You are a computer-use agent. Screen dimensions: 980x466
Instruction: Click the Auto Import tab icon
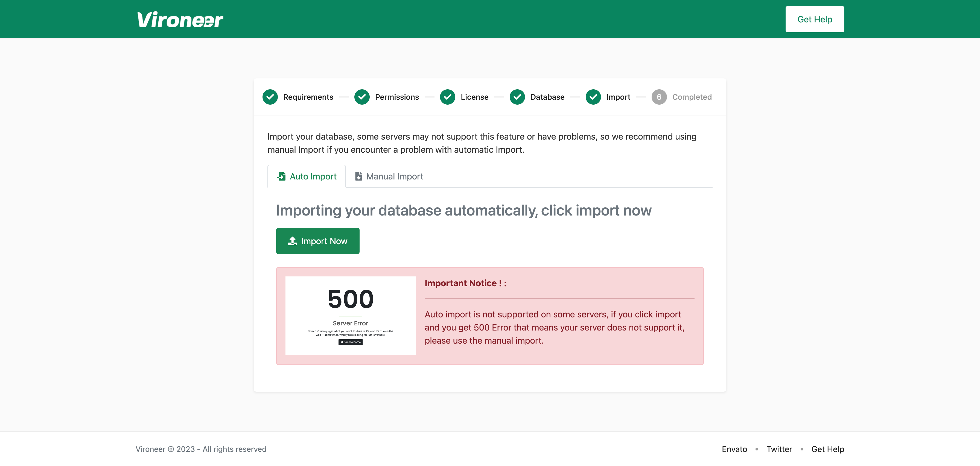point(281,176)
